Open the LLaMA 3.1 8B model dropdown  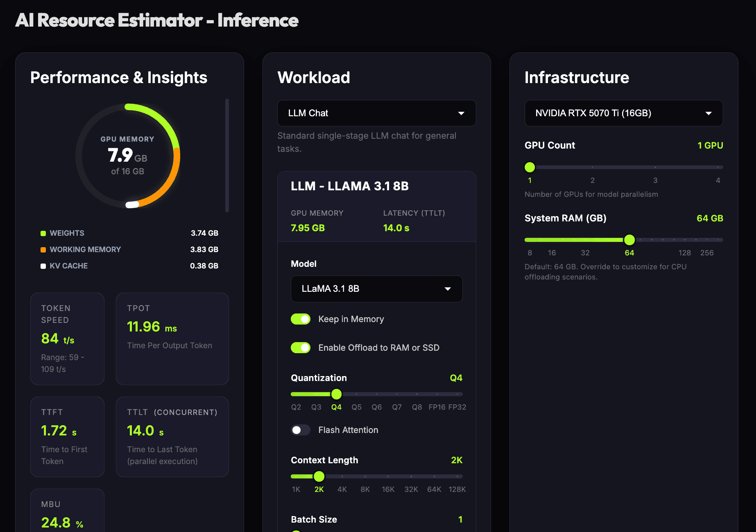click(376, 289)
